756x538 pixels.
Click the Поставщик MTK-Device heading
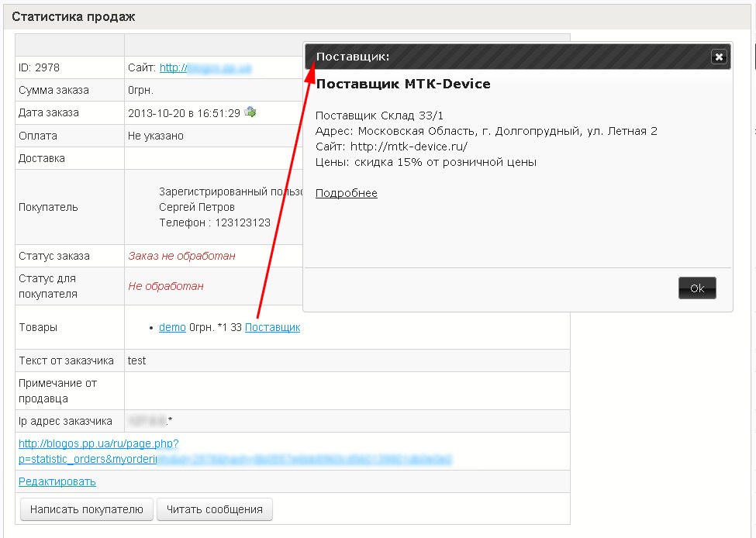click(403, 84)
